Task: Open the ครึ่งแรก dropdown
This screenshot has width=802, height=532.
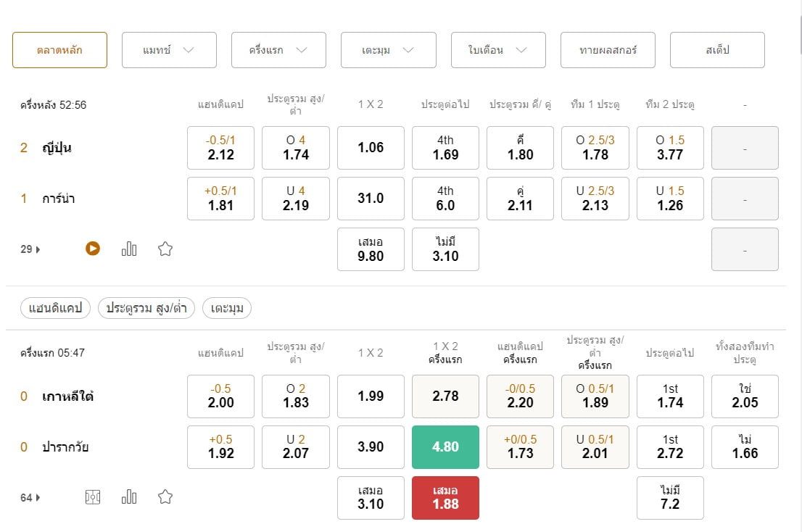Action: click(278, 50)
